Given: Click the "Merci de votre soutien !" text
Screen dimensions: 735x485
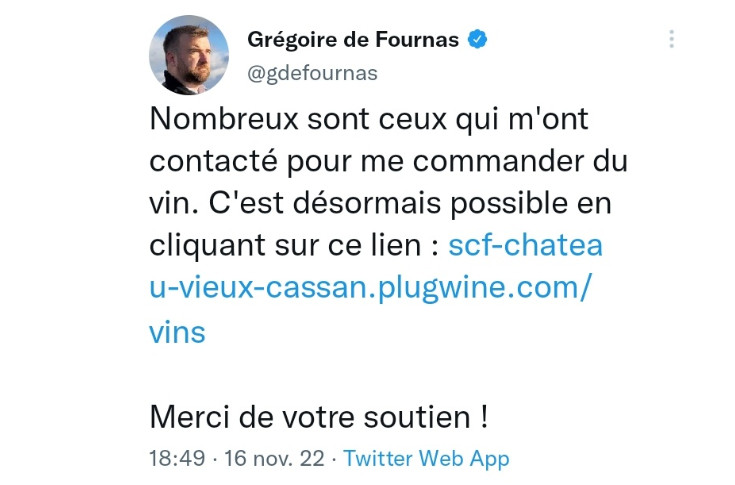Looking at the screenshot, I should [318, 415].
